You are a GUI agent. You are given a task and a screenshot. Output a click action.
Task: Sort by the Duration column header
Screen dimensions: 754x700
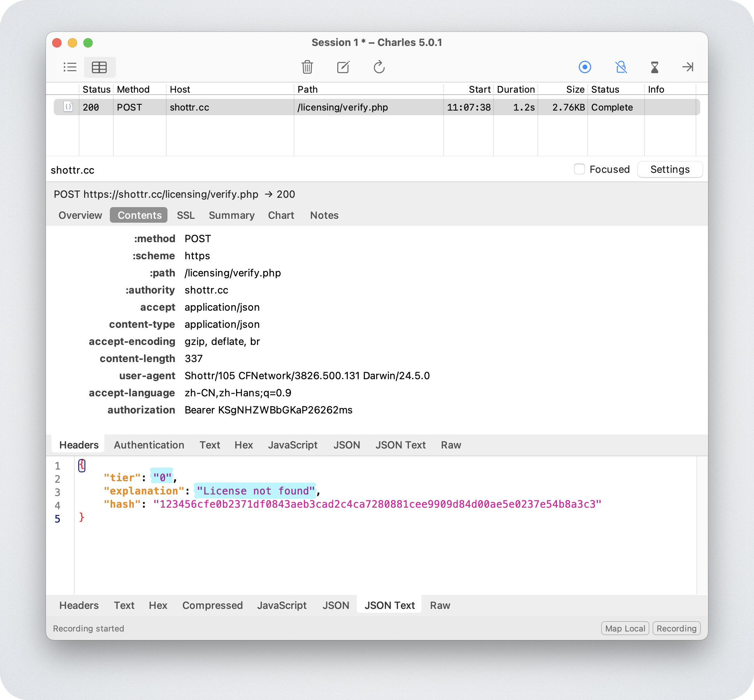[x=516, y=89]
